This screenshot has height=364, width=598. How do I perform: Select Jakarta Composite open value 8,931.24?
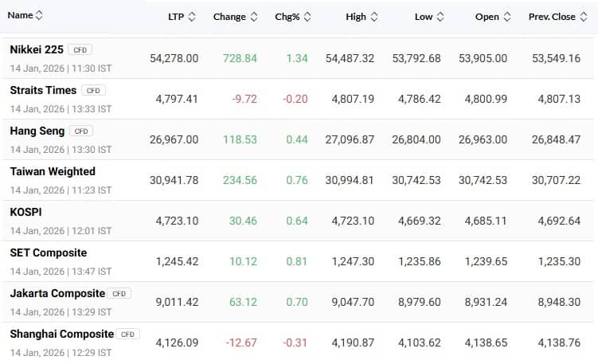(x=486, y=302)
